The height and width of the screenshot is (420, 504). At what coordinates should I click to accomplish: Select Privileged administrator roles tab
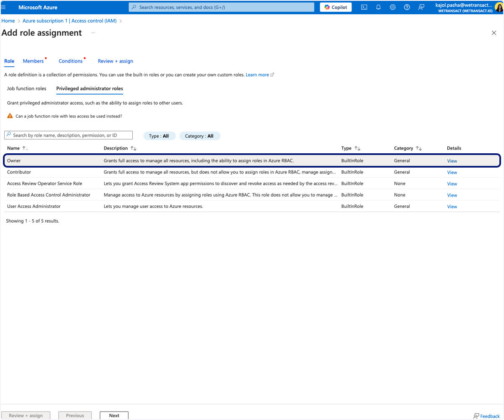pos(89,89)
